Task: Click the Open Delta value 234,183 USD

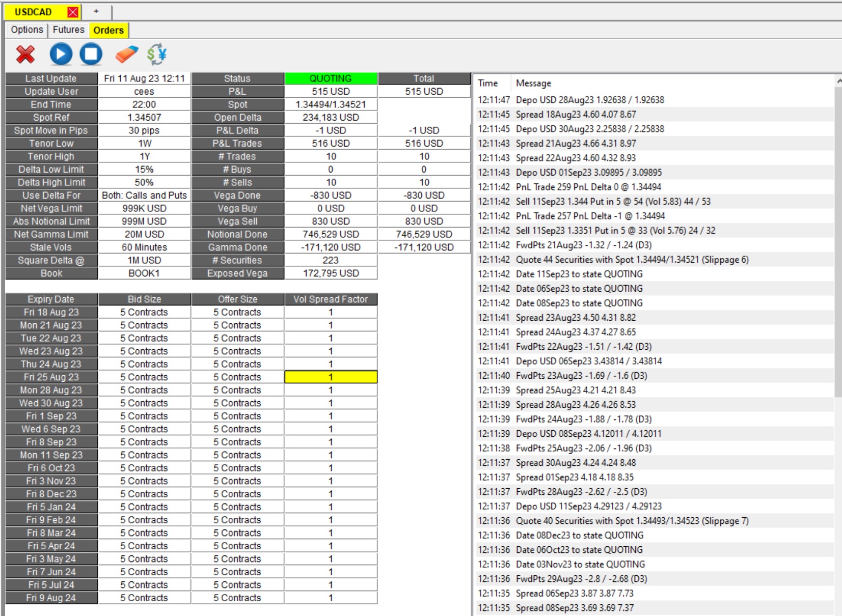Action: coord(331,117)
